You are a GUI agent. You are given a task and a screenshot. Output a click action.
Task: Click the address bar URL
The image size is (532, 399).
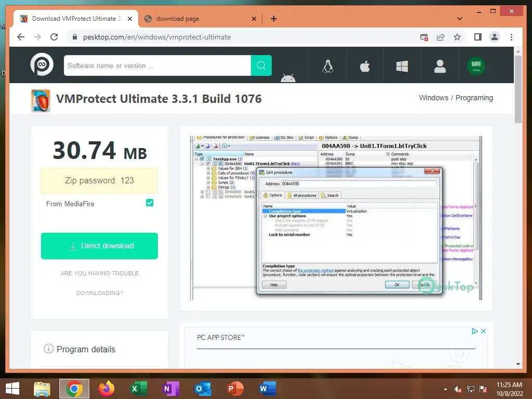coord(157,37)
